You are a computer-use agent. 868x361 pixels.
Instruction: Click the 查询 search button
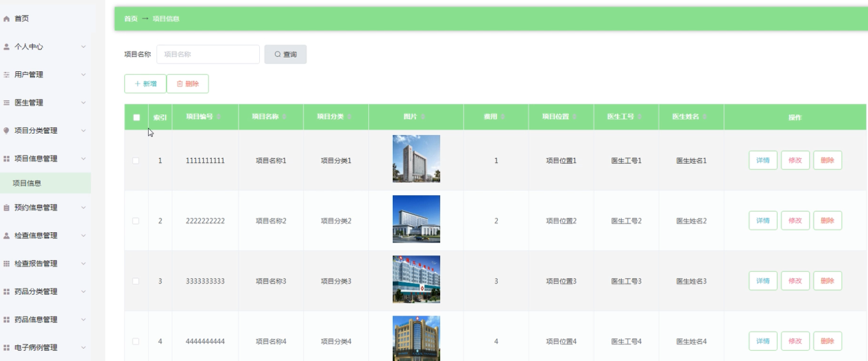tap(285, 54)
